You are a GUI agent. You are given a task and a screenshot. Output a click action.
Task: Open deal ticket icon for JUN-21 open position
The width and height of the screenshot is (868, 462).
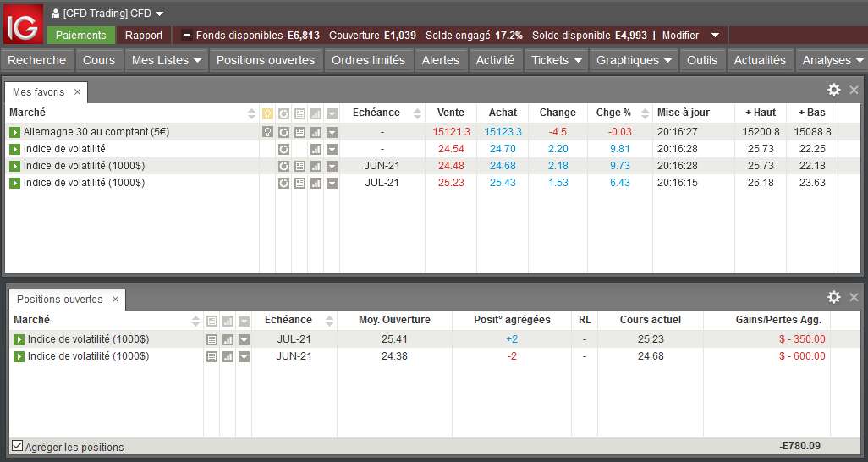(212, 356)
